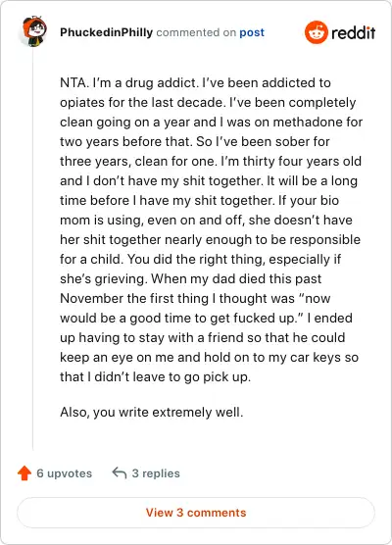Click the phrase "thirty four years old"
The width and height of the screenshot is (392, 545).
coord(302,162)
